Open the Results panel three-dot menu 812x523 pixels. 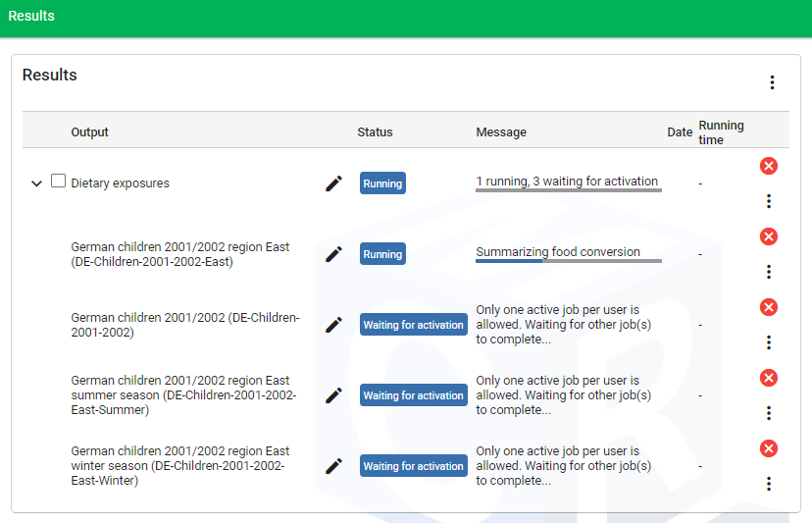[772, 82]
